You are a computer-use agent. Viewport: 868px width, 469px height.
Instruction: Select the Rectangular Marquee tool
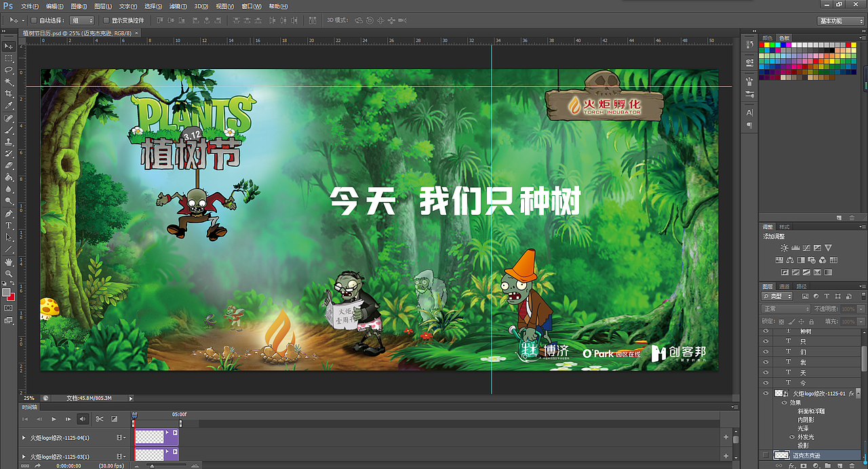click(x=9, y=58)
